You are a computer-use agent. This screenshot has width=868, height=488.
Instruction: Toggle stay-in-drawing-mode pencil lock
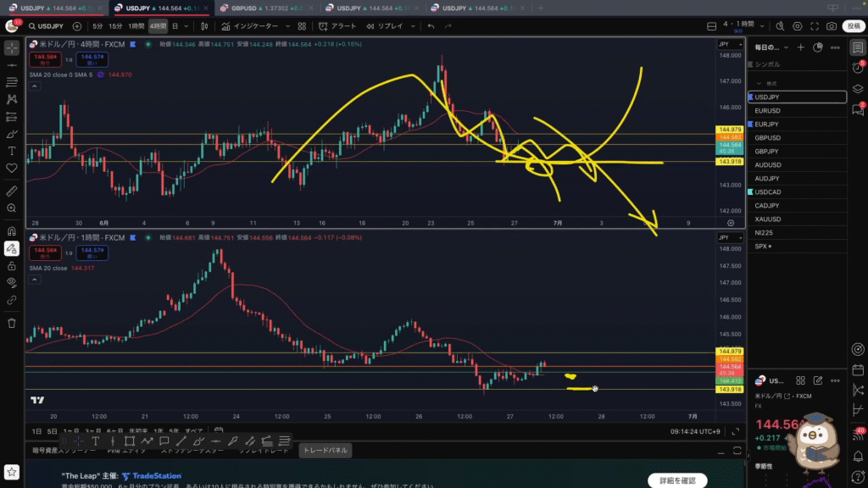click(12, 249)
